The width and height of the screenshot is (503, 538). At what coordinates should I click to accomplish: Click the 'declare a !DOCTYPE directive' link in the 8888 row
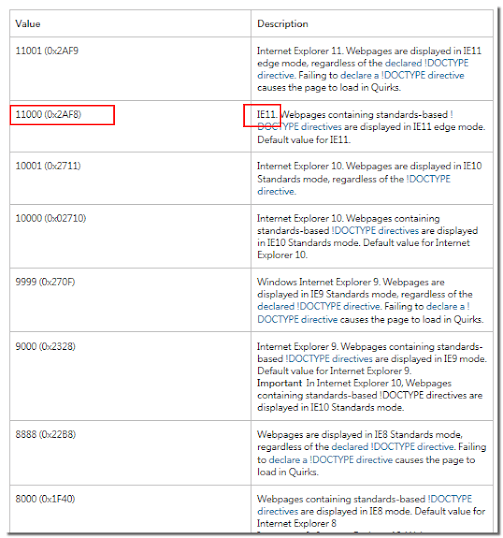pyautogui.click(x=330, y=460)
